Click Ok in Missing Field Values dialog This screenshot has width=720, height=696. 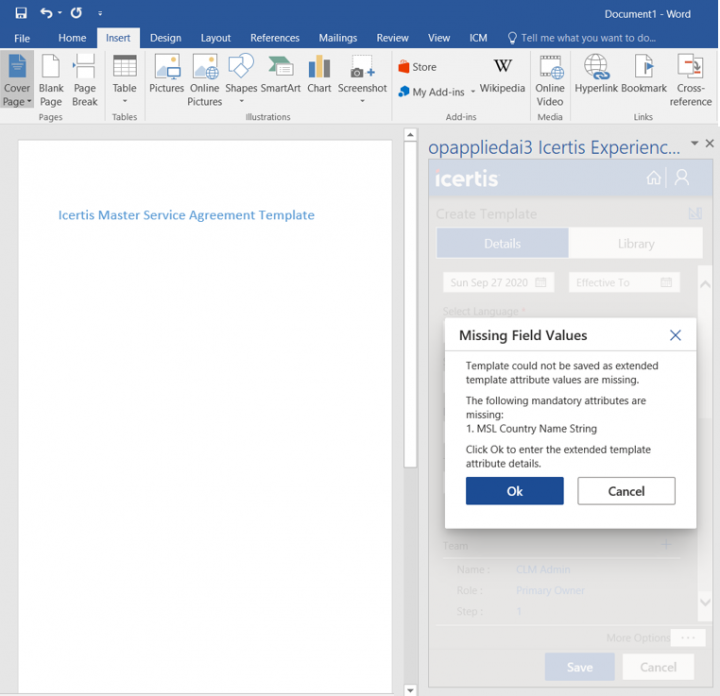(514, 491)
